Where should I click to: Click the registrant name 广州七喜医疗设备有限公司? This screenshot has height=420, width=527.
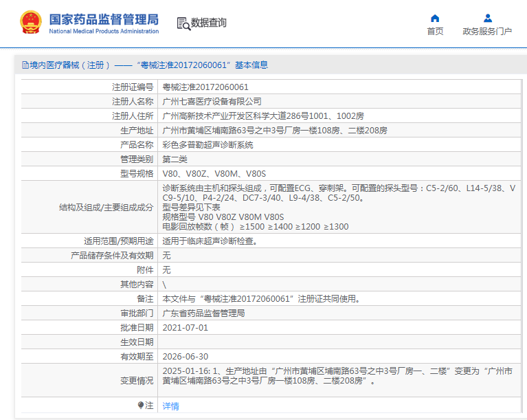click(212, 101)
